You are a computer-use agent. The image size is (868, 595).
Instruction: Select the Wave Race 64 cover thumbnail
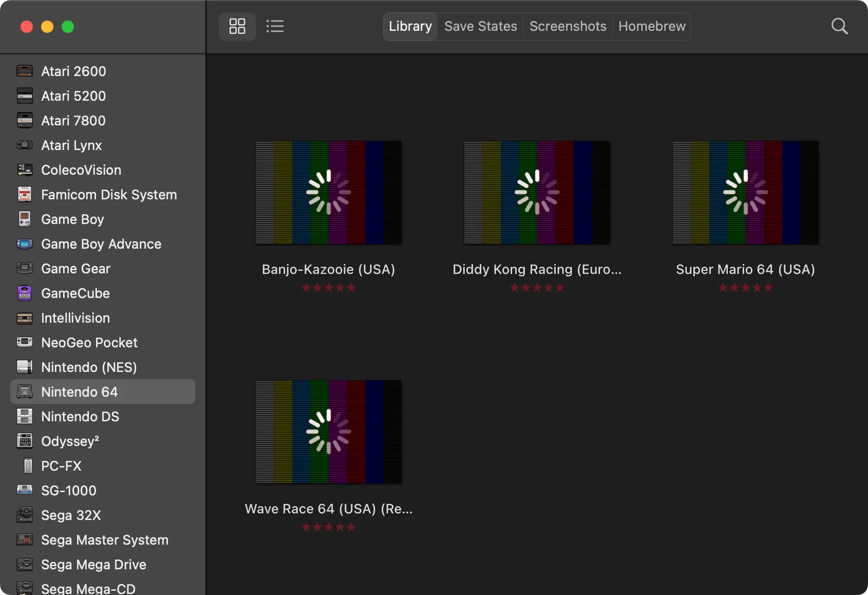tap(329, 432)
